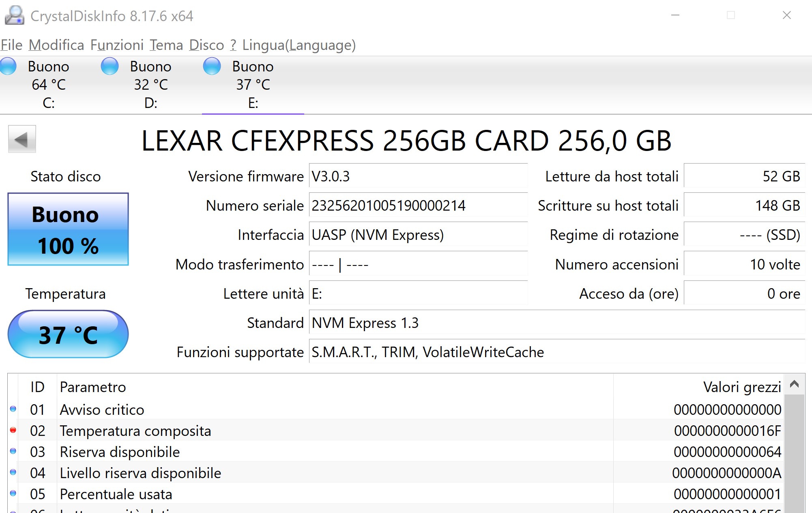Open the File menu

pos(11,45)
